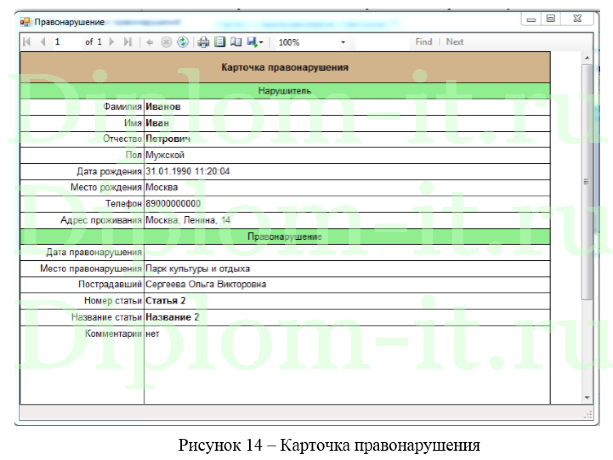Click the Телефон label
This screenshot has width=613, height=460.
[124, 204]
